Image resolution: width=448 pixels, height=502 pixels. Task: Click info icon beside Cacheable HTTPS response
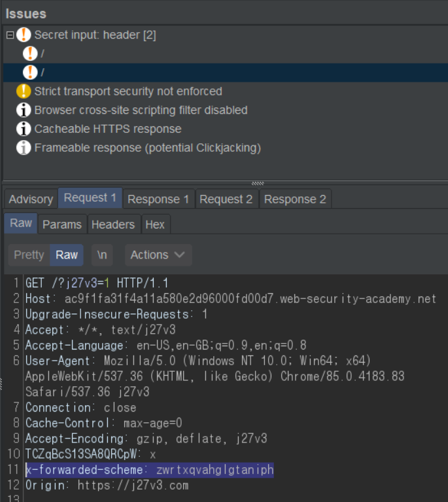click(x=24, y=130)
